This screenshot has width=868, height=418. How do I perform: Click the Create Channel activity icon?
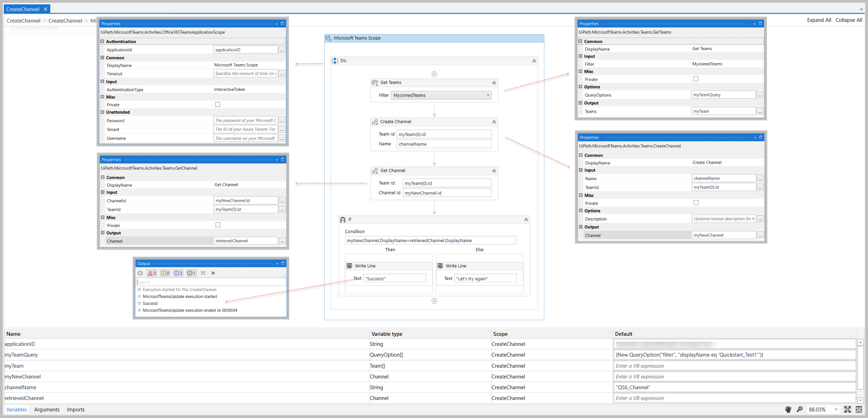pos(375,122)
